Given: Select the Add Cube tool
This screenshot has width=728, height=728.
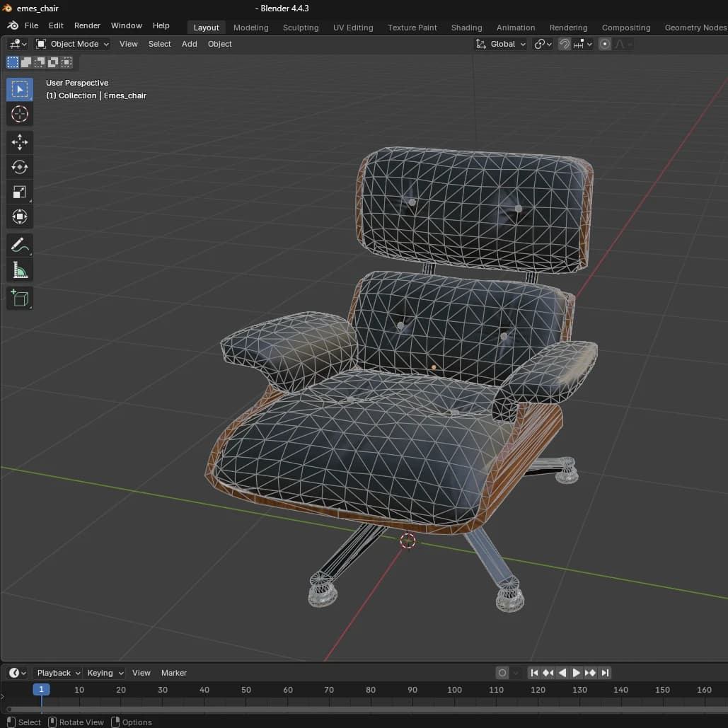Looking at the screenshot, I should 20,298.
